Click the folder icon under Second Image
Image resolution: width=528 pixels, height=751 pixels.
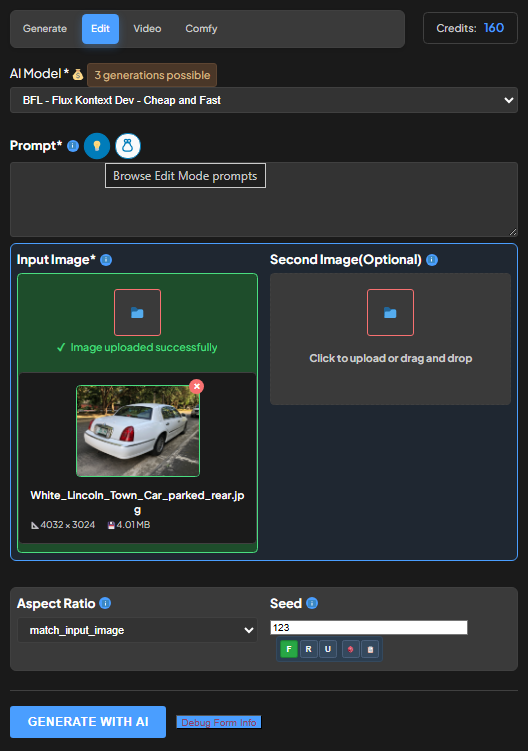pyautogui.click(x=390, y=312)
